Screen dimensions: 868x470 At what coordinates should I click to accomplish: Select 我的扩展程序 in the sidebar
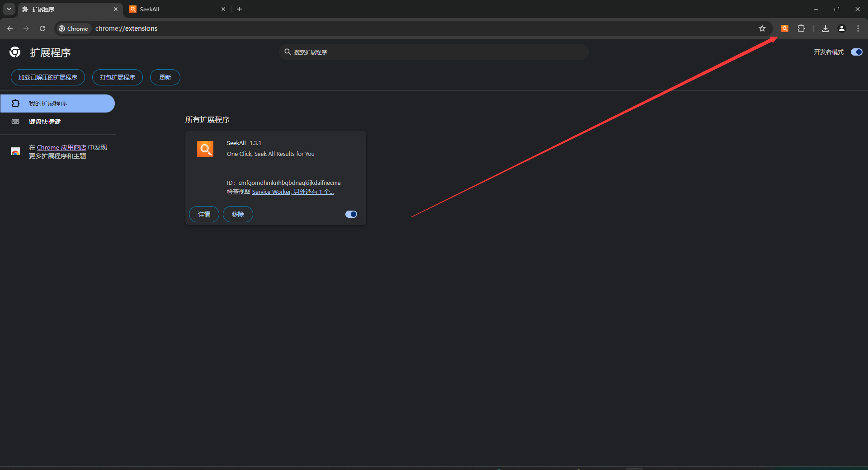pyautogui.click(x=57, y=103)
